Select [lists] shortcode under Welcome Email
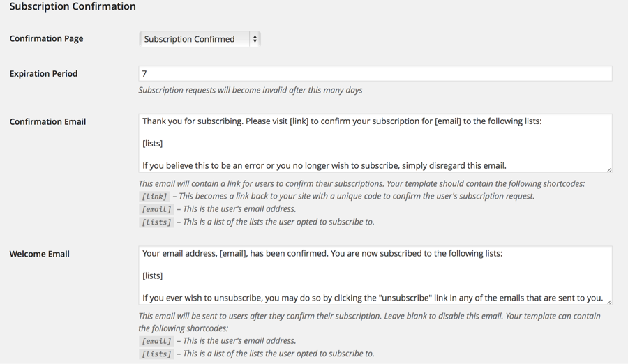 click(x=156, y=354)
